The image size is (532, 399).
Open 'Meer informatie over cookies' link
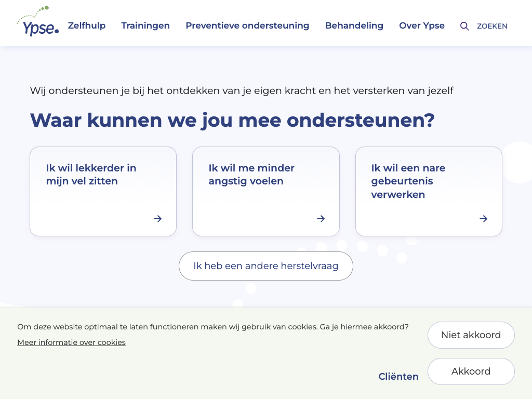71,342
